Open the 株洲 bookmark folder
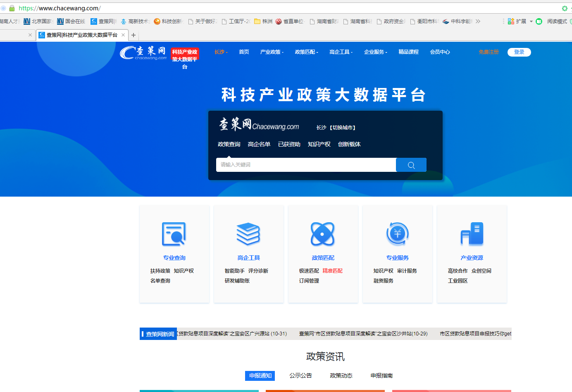572x392 pixels. 263,21
